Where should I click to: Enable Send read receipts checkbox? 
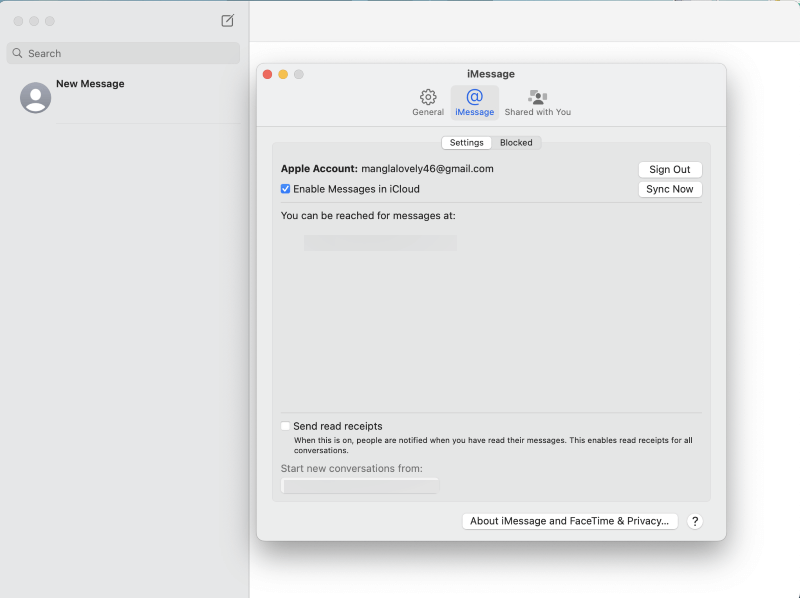click(x=285, y=426)
